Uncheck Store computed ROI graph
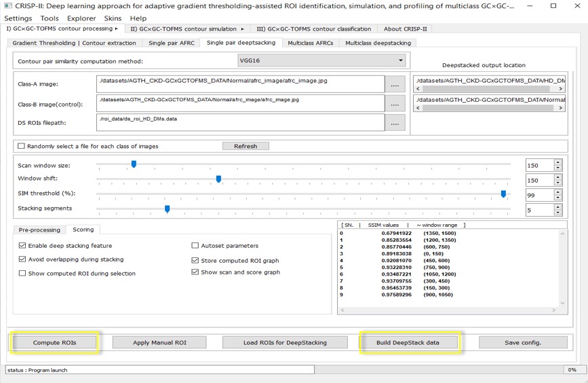 click(195, 260)
